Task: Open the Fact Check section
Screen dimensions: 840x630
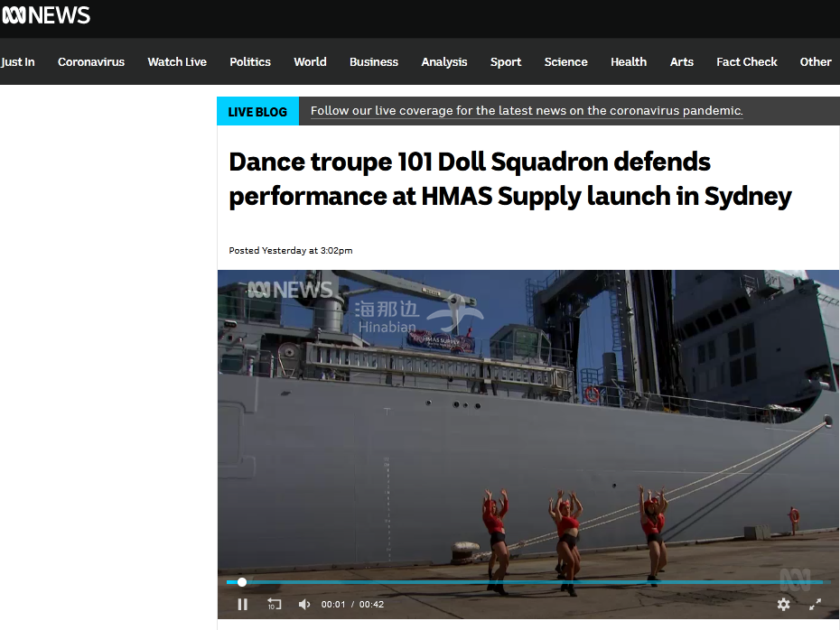Action: pyautogui.click(x=747, y=61)
